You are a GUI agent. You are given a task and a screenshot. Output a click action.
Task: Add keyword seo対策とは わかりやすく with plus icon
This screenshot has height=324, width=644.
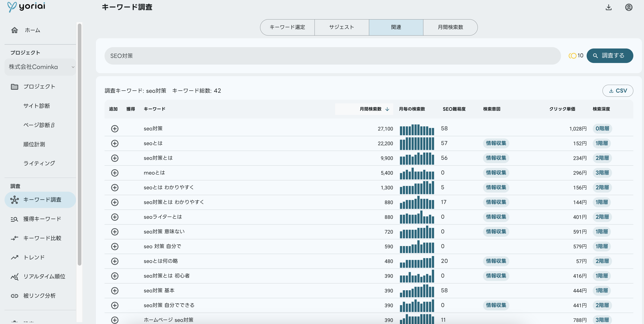click(x=115, y=202)
